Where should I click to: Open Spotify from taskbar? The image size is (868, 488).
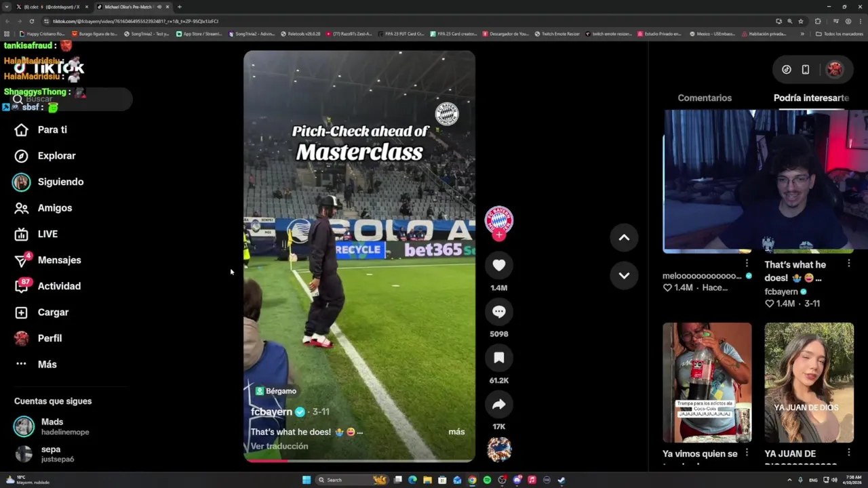click(487, 480)
